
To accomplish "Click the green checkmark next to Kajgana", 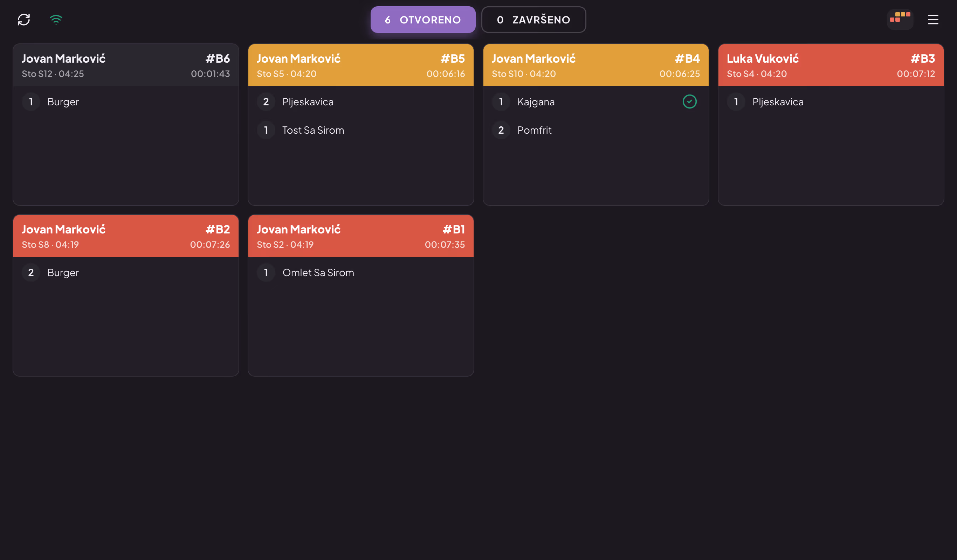I will [x=689, y=102].
